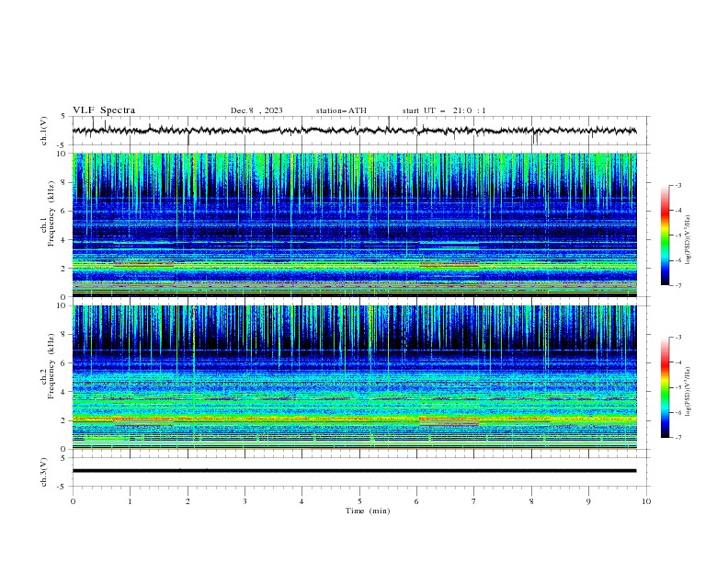Click the "-7" label on ch.1 color bar

click(x=677, y=285)
